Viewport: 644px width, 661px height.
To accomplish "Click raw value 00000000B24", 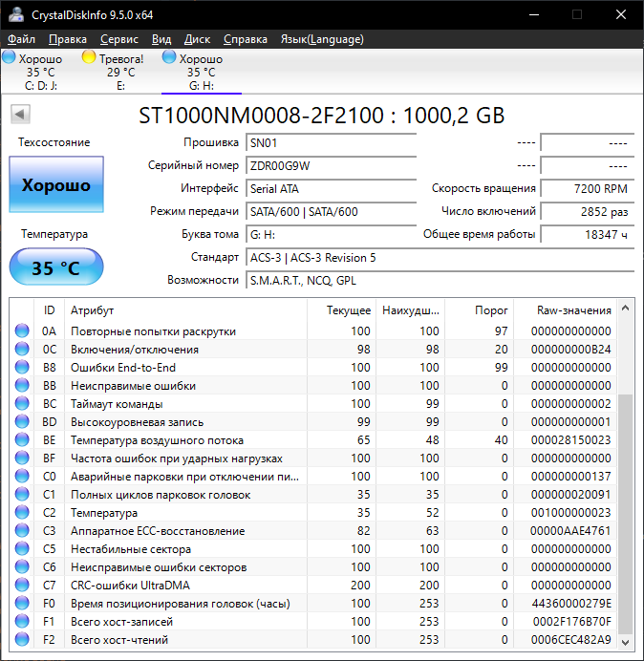I will [x=571, y=349].
